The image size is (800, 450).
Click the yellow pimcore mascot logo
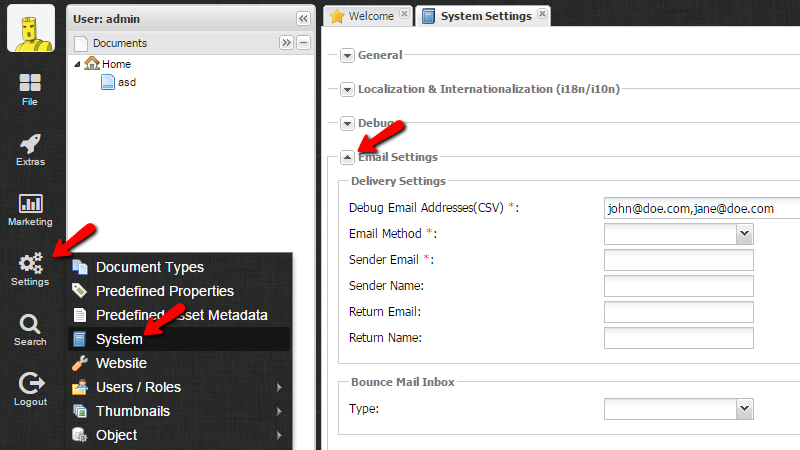[x=31, y=29]
